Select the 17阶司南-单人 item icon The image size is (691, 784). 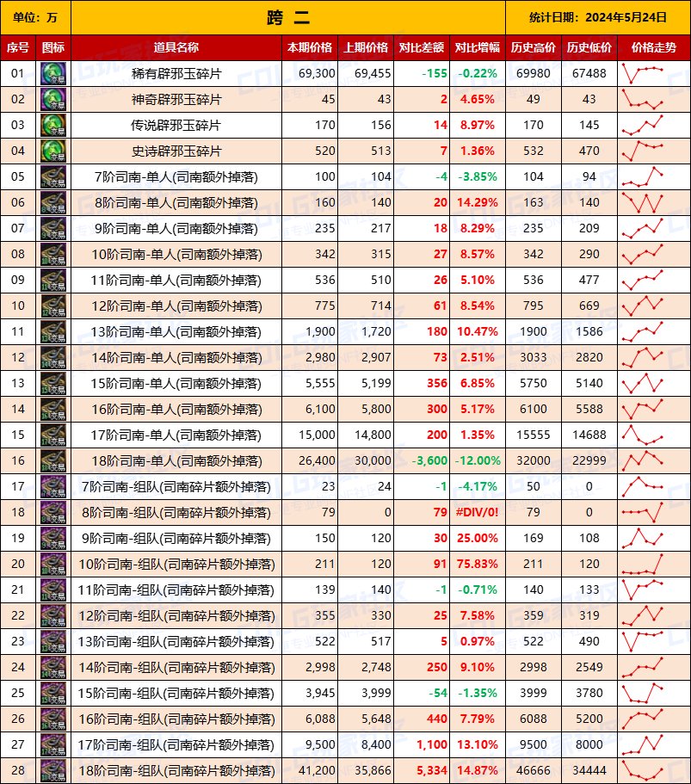(53, 435)
